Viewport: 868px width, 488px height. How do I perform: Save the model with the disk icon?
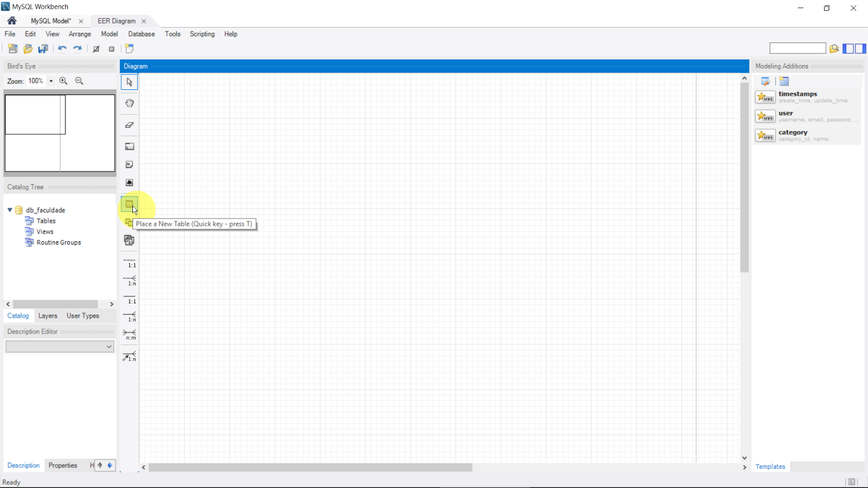point(43,48)
